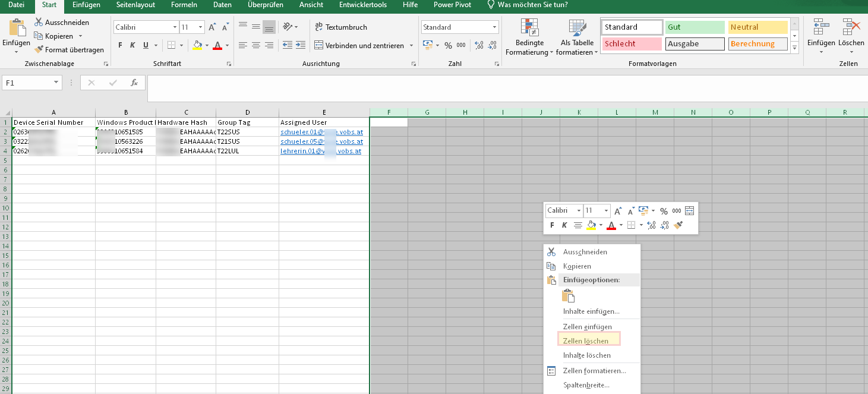
Task: Open the Standard number format dropdown
Action: (x=494, y=27)
